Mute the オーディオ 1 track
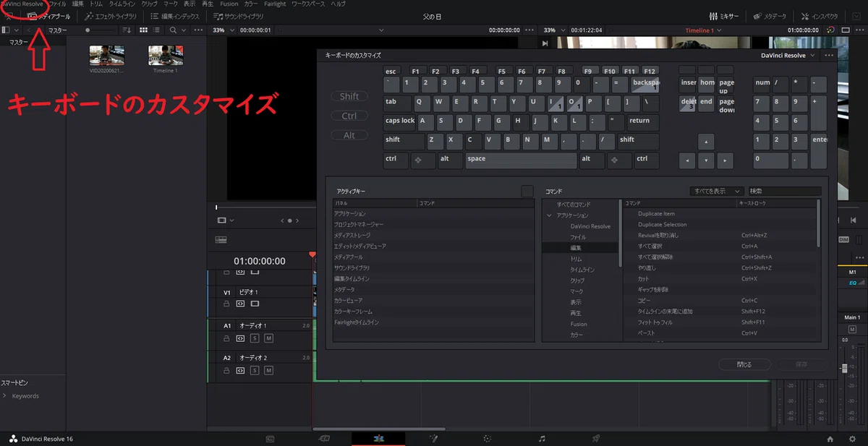 pos(268,338)
